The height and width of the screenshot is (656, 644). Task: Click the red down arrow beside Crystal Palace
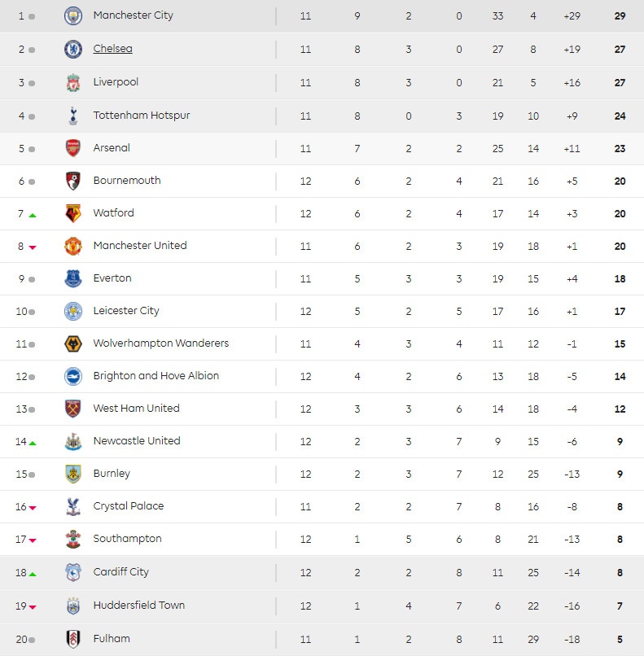tap(33, 508)
